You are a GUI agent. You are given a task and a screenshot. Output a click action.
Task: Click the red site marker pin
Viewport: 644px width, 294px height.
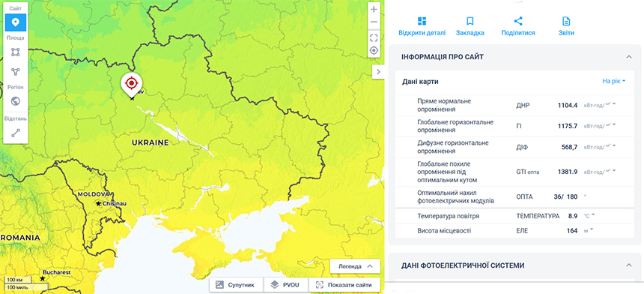tap(131, 83)
